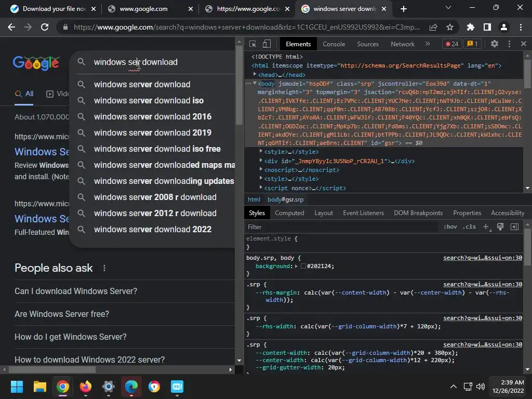Select the All search results tab
This screenshot has height=399, width=532.
point(24,94)
